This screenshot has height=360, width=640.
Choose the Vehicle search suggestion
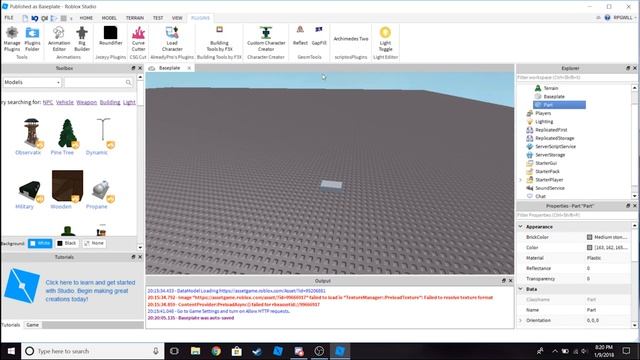(x=64, y=102)
